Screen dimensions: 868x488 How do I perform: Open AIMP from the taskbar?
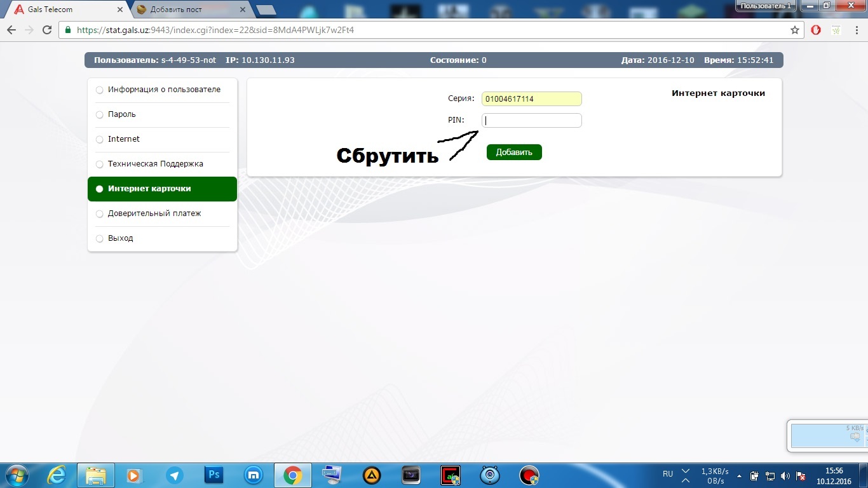[372, 475]
